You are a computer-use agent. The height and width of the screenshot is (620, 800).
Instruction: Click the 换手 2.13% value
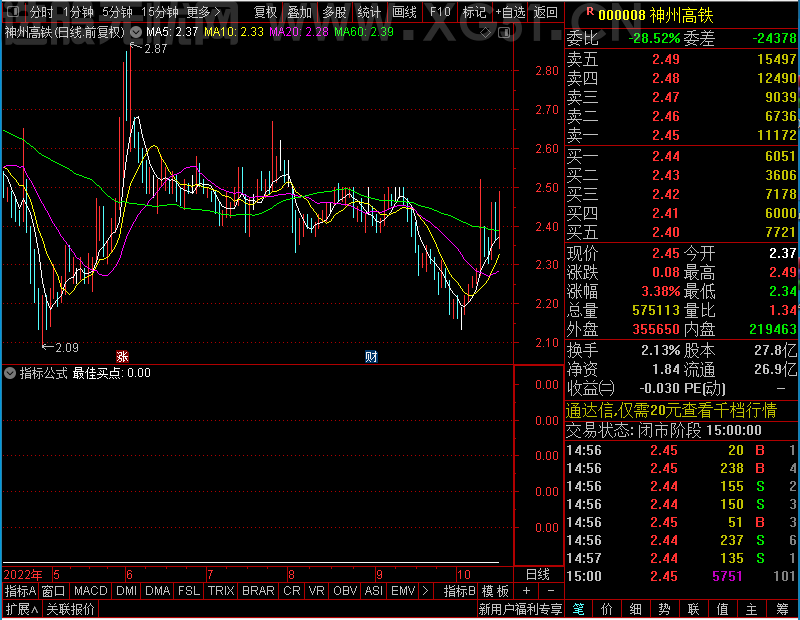pyautogui.click(x=661, y=351)
